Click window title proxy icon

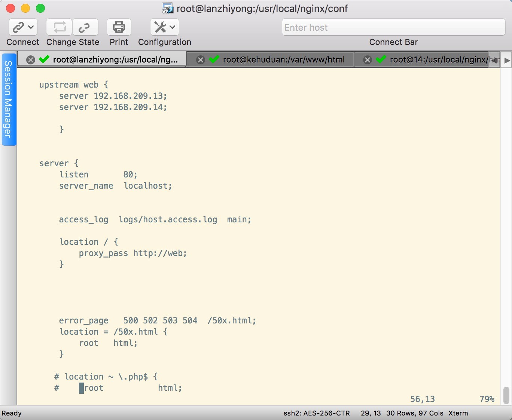pos(167,8)
